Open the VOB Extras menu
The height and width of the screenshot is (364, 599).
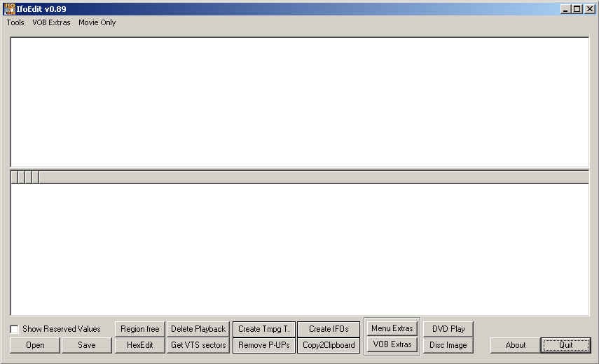[51, 22]
